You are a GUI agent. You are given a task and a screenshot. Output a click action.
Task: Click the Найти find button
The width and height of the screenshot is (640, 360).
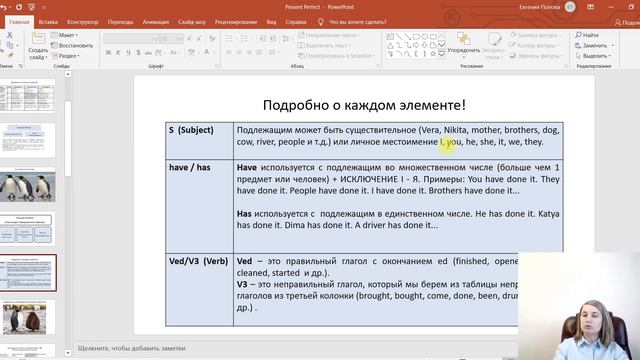[x=587, y=35]
